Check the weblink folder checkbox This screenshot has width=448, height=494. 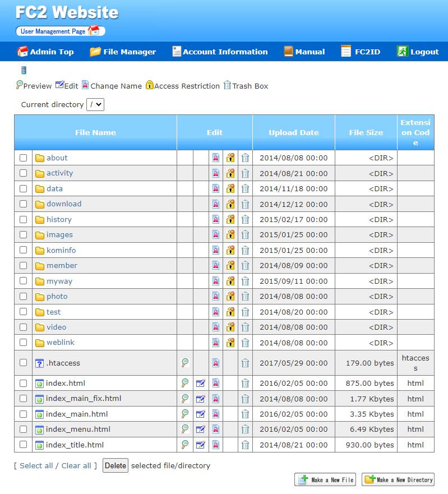click(x=24, y=342)
